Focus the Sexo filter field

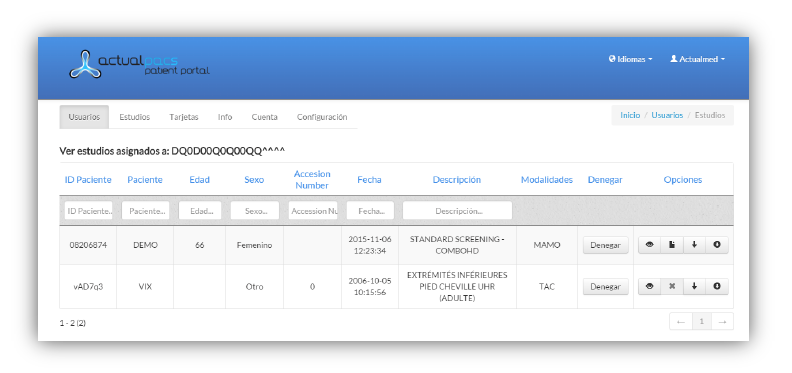coord(255,211)
